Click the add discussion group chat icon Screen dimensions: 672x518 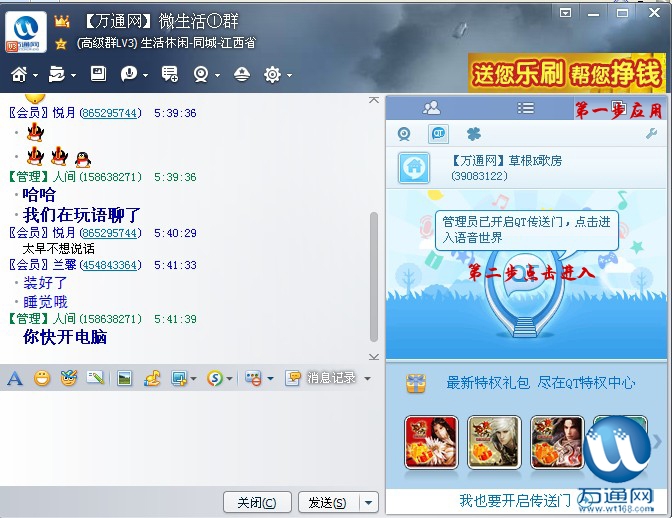[170, 74]
